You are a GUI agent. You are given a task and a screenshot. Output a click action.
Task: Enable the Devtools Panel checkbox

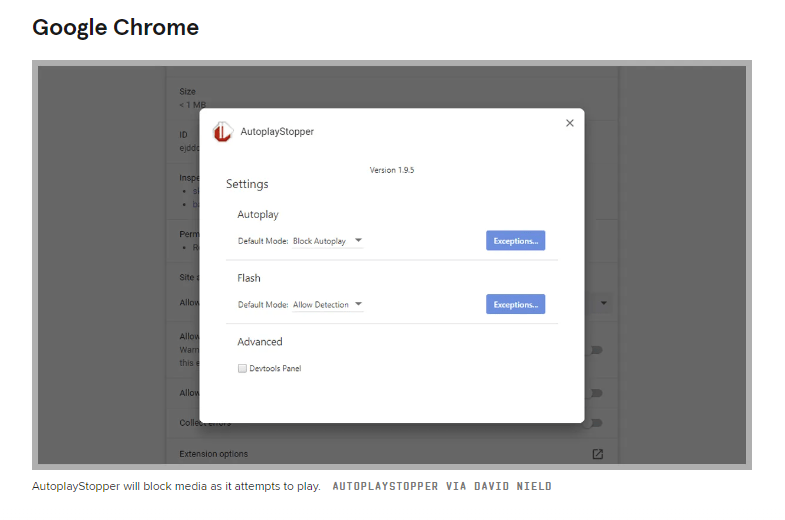point(242,369)
